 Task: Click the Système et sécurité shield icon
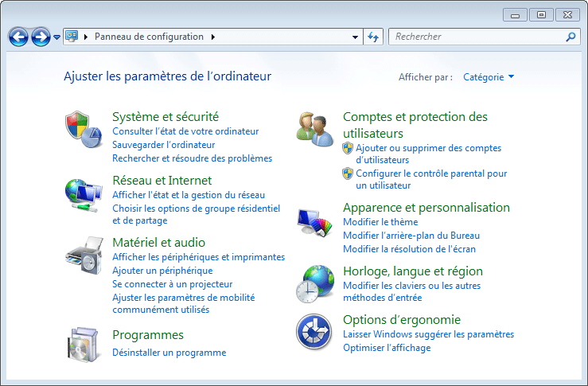[84, 129]
